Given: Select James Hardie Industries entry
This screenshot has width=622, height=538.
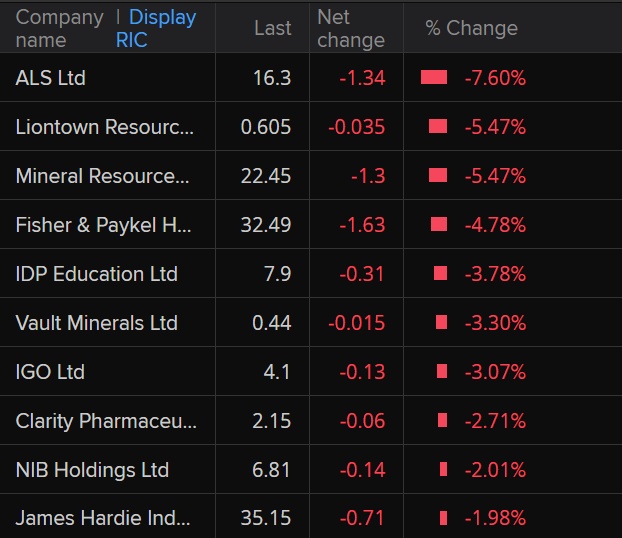Looking at the screenshot, I should pos(102,519).
